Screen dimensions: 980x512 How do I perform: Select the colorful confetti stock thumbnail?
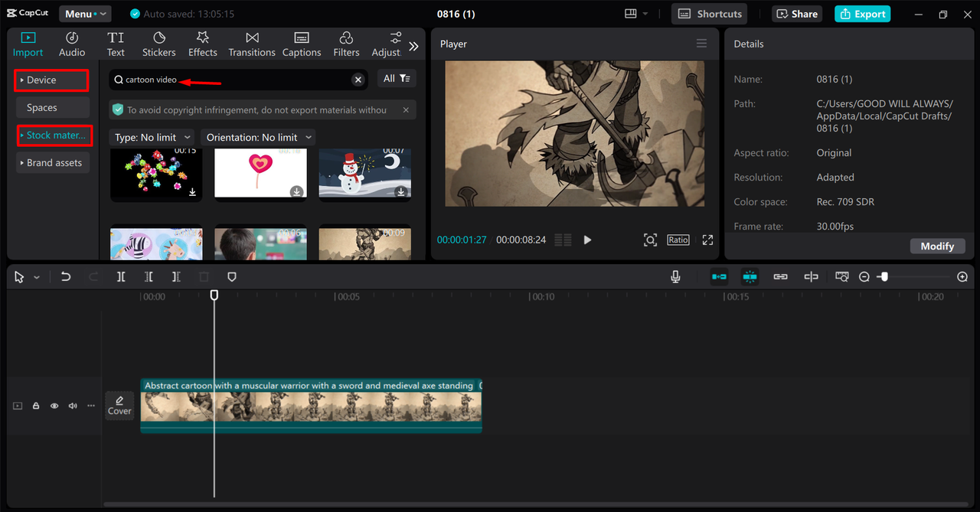pos(156,174)
